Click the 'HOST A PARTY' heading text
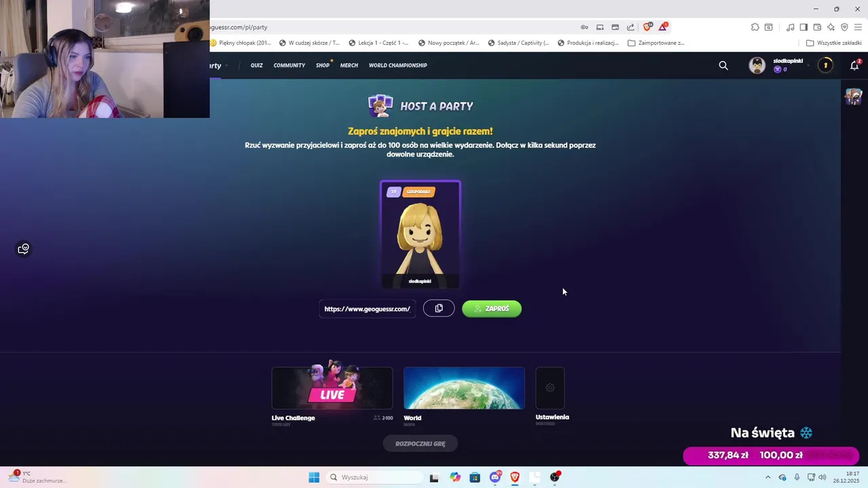The image size is (868, 488). [x=437, y=106]
